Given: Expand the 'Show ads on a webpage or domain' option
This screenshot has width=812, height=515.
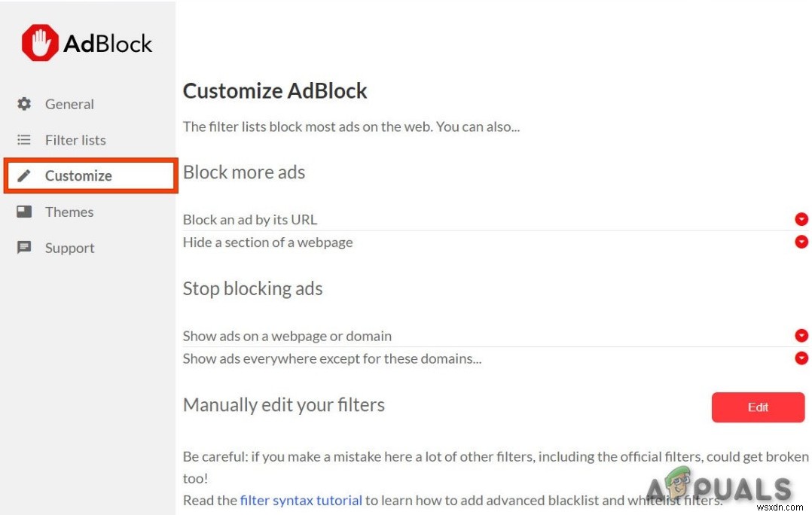Looking at the screenshot, I should (x=801, y=336).
